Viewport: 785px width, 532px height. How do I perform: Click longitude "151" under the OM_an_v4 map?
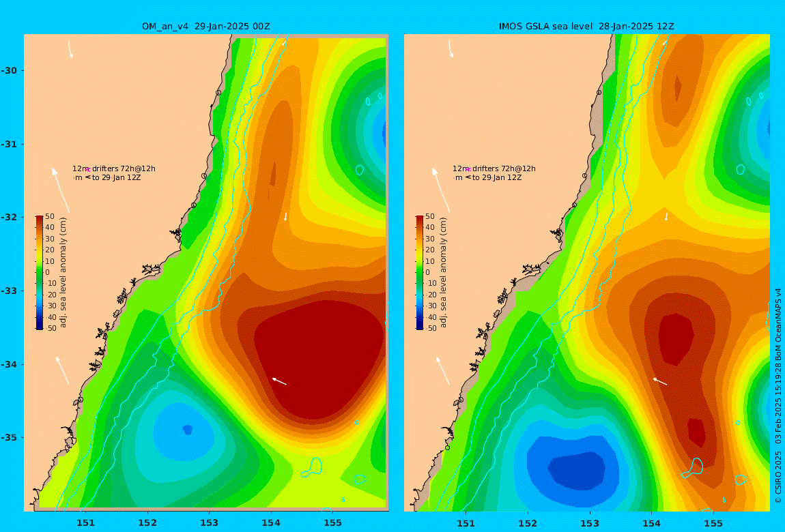[85, 523]
